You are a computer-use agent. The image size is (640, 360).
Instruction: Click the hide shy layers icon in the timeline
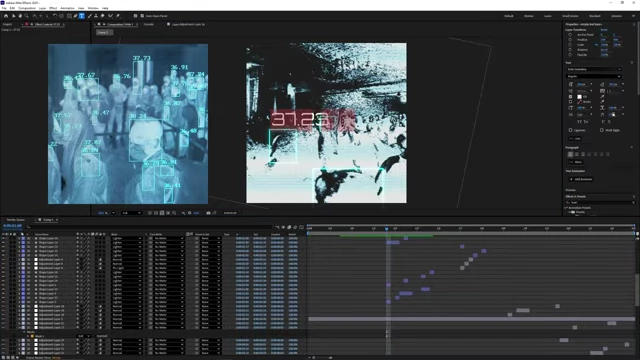pyautogui.click(x=283, y=227)
